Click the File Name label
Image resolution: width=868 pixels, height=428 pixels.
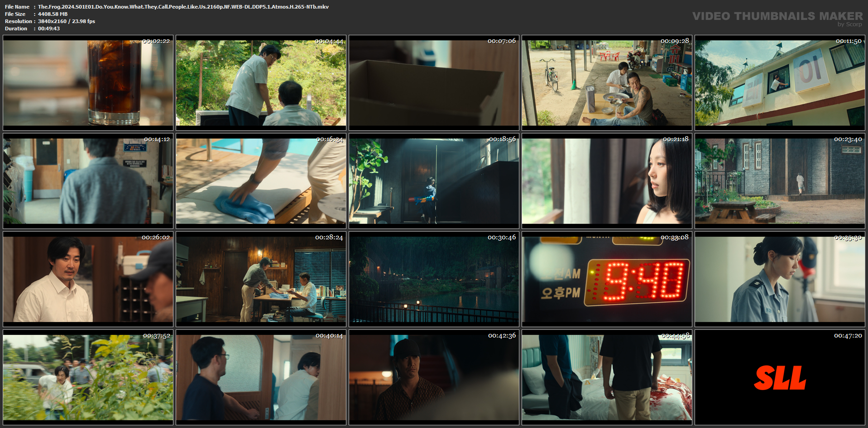[17, 7]
